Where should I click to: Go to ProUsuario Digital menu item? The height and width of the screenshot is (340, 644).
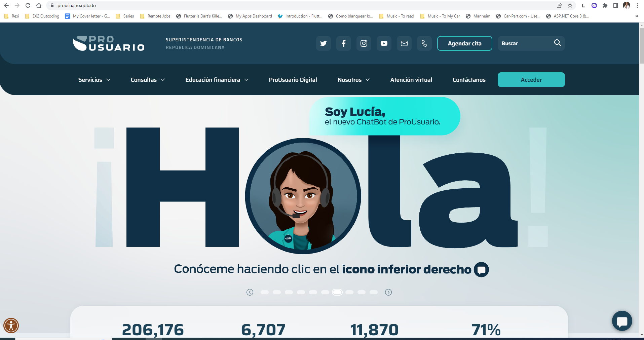(293, 80)
